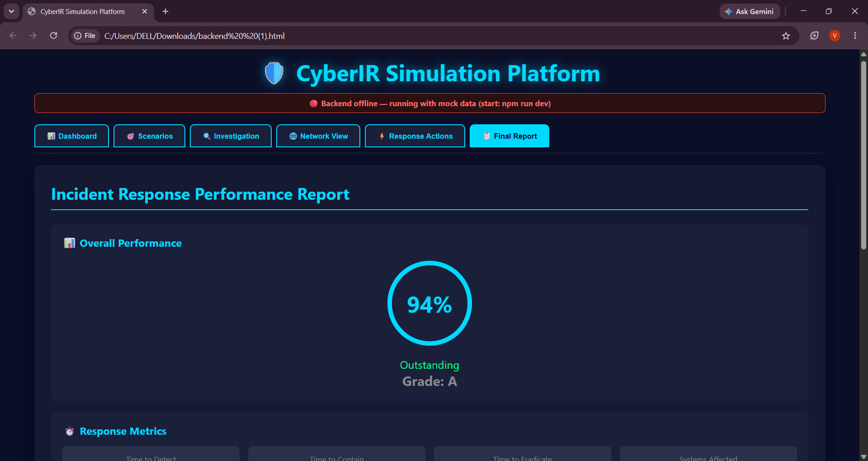The width and height of the screenshot is (868, 461).
Task: Click the Response Metrics heading
Action: click(x=123, y=431)
